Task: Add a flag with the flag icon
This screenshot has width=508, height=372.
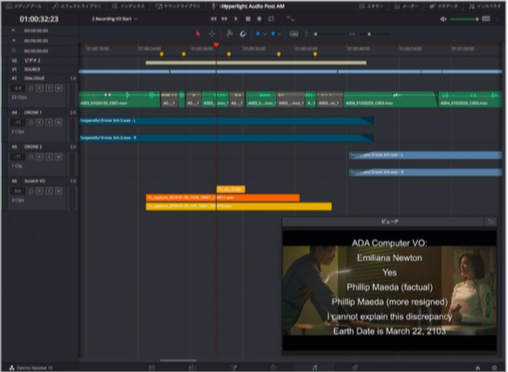Action: [258, 34]
